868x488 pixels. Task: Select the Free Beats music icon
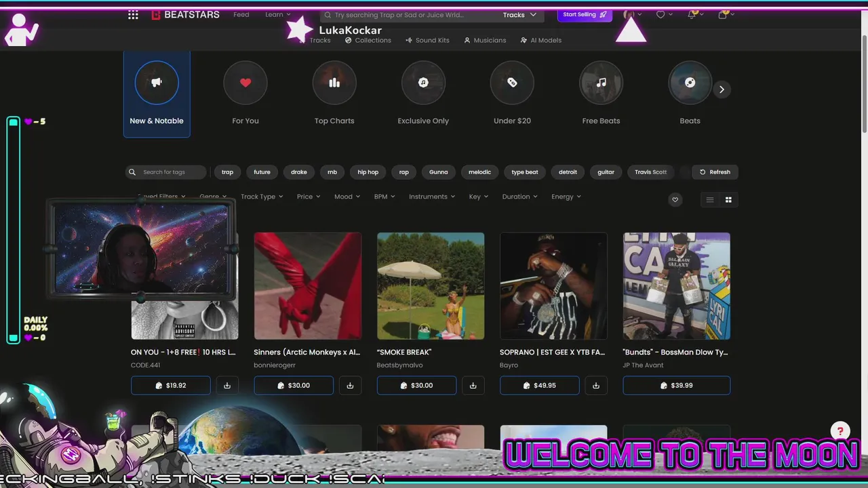[x=601, y=83]
